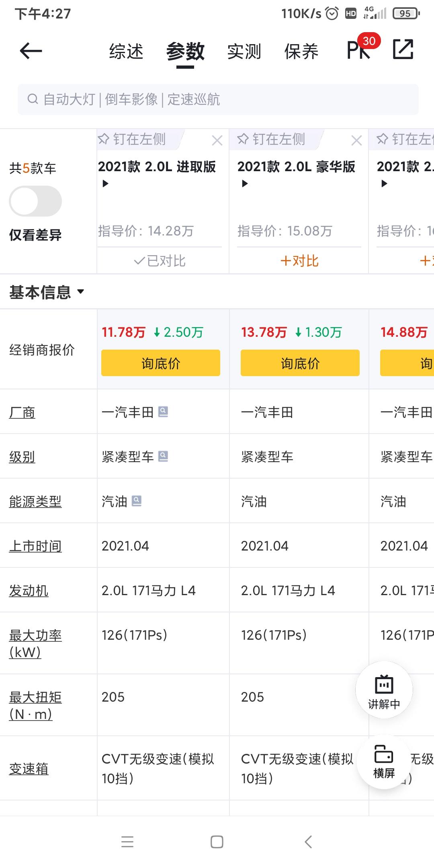Toggle the 仅看差异 switch
The height and width of the screenshot is (868, 434).
tap(35, 201)
